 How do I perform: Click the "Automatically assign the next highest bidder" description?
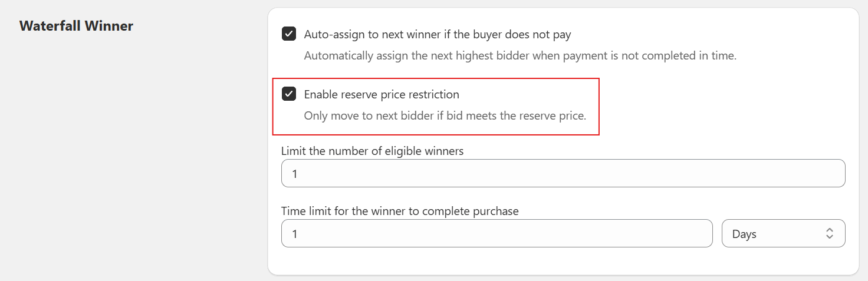click(520, 56)
